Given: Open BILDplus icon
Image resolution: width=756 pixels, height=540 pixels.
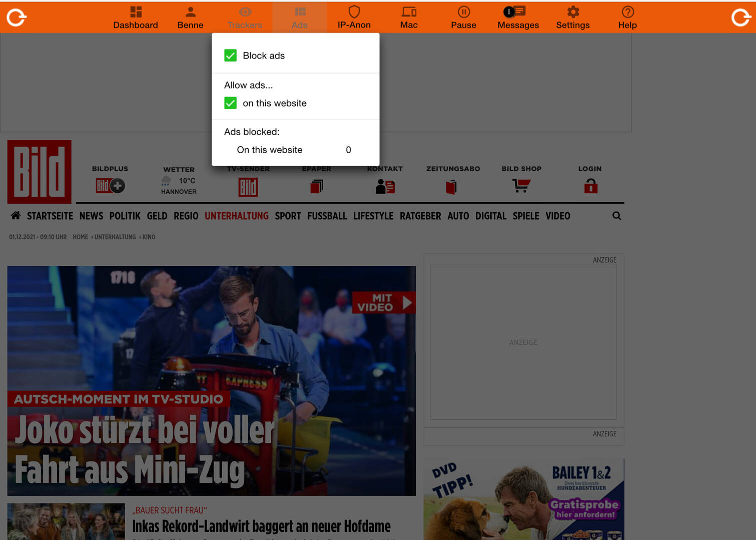Looking at the screenshot, I should [110, 186].
